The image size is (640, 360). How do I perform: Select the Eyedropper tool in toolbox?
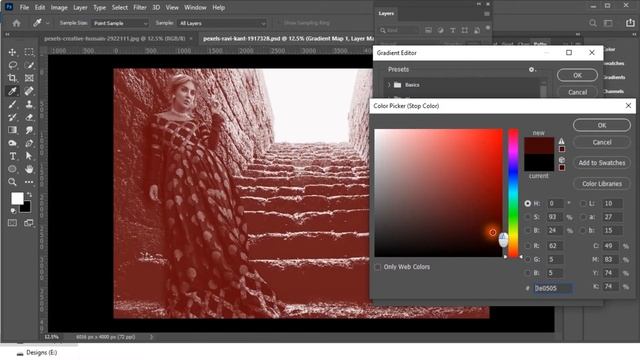12,91
